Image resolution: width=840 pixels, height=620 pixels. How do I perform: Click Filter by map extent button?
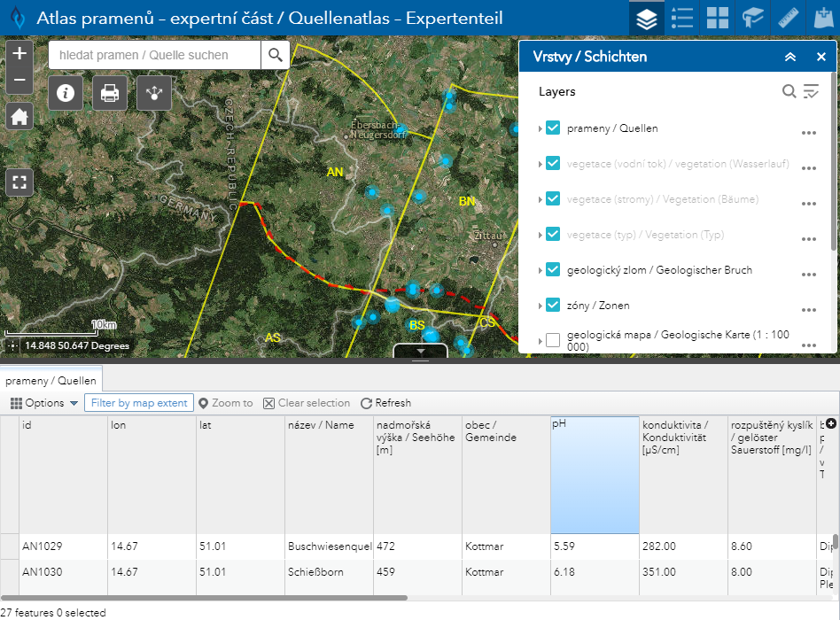coord(138,403)
